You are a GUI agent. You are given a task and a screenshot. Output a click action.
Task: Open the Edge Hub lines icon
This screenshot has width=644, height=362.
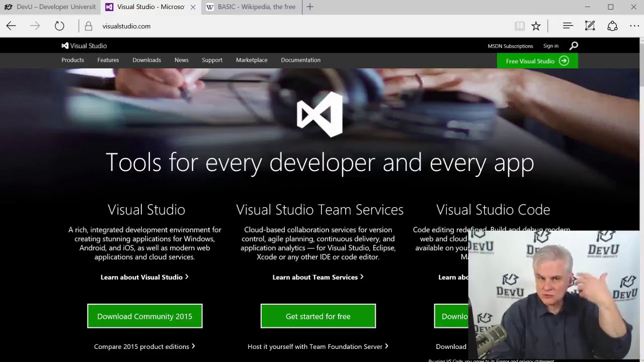pyautogui.click(x=568, y=26)
